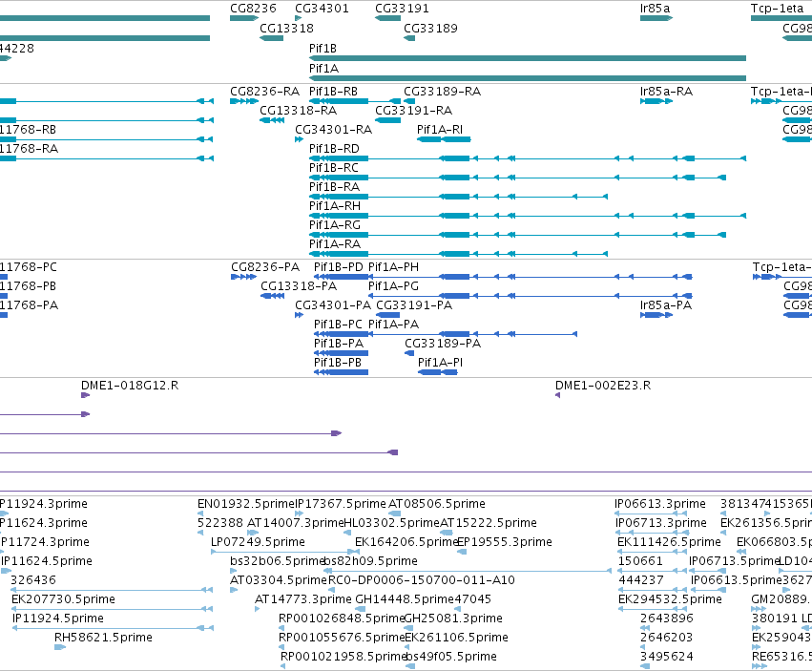Open the CG33189 gene label
The height and width of the screenshot is (671, 812).
point(430,28)
